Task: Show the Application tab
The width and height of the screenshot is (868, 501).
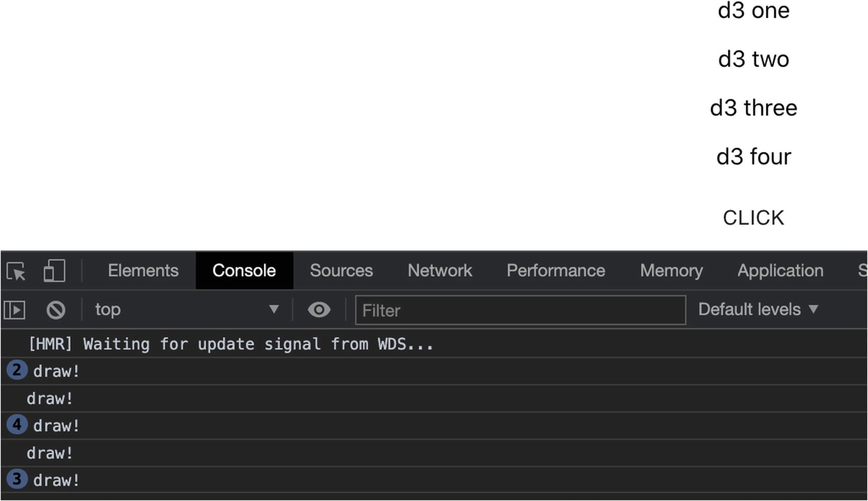Action: click(780, 271)
